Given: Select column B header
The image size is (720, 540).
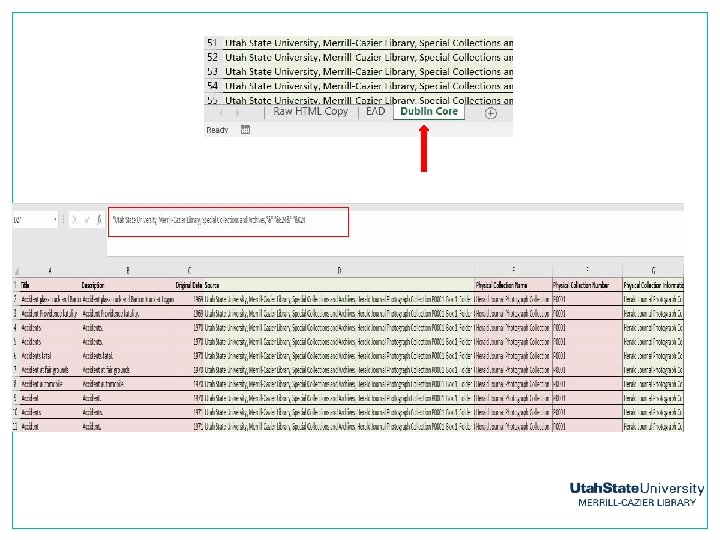Looking at the screenshot, I should point(128,271).
